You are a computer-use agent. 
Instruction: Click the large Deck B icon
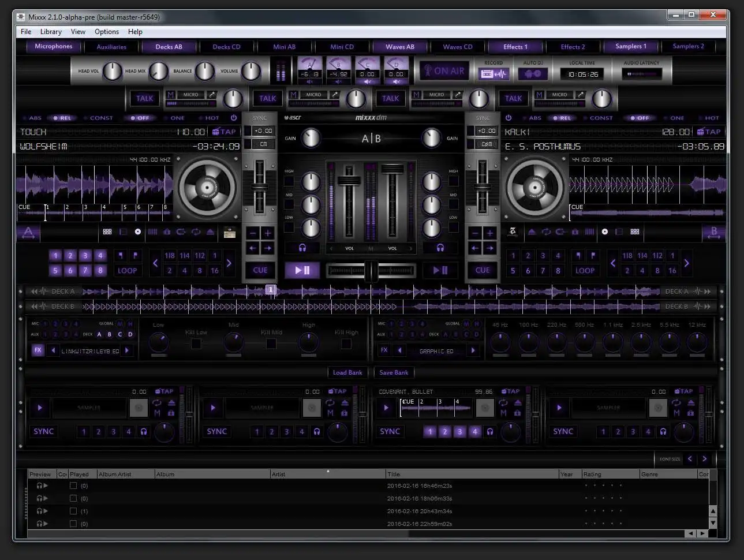point(713,233)
